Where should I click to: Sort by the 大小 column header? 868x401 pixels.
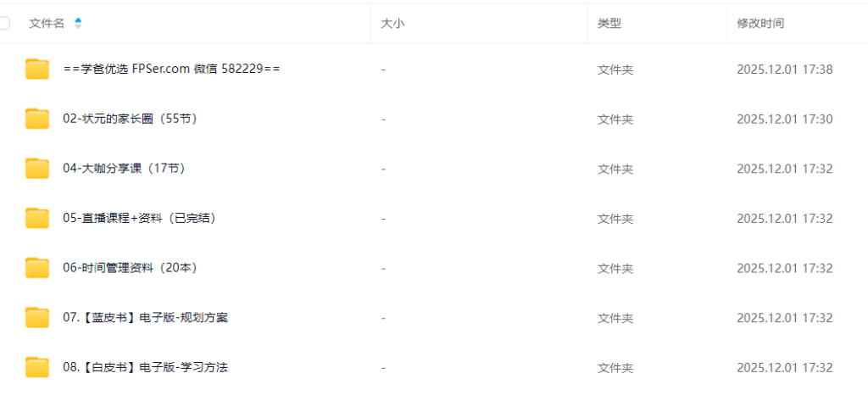point(390,23)
